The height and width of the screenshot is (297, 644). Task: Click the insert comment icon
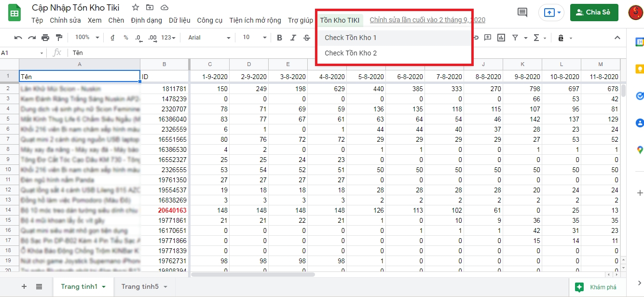[x=488, y=38]
